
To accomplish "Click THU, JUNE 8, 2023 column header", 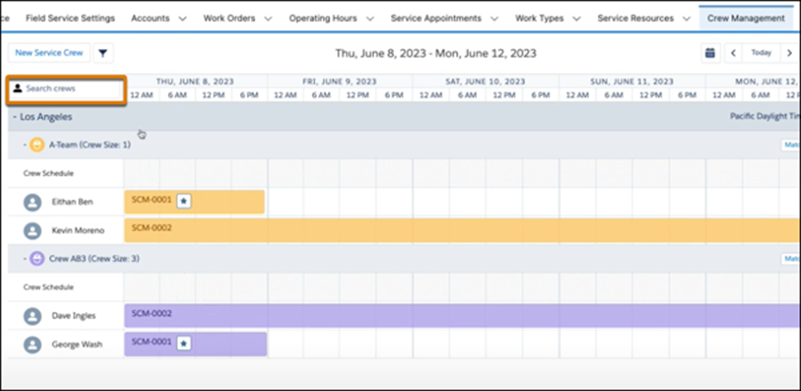I will click(195, 81).
